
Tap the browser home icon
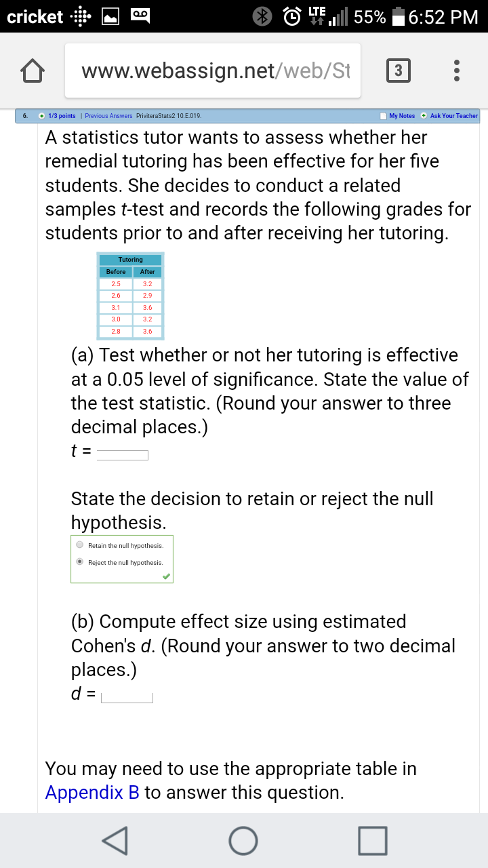point(32,71)
